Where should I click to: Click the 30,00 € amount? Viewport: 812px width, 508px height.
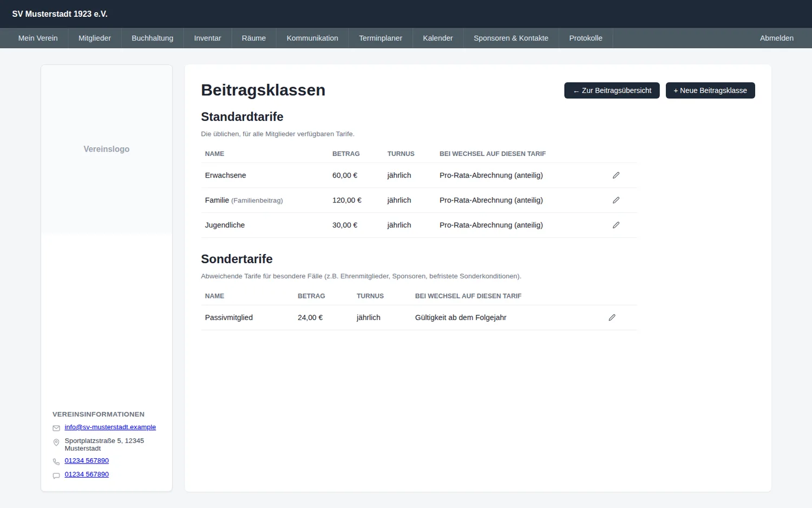[x=345, y=225]
